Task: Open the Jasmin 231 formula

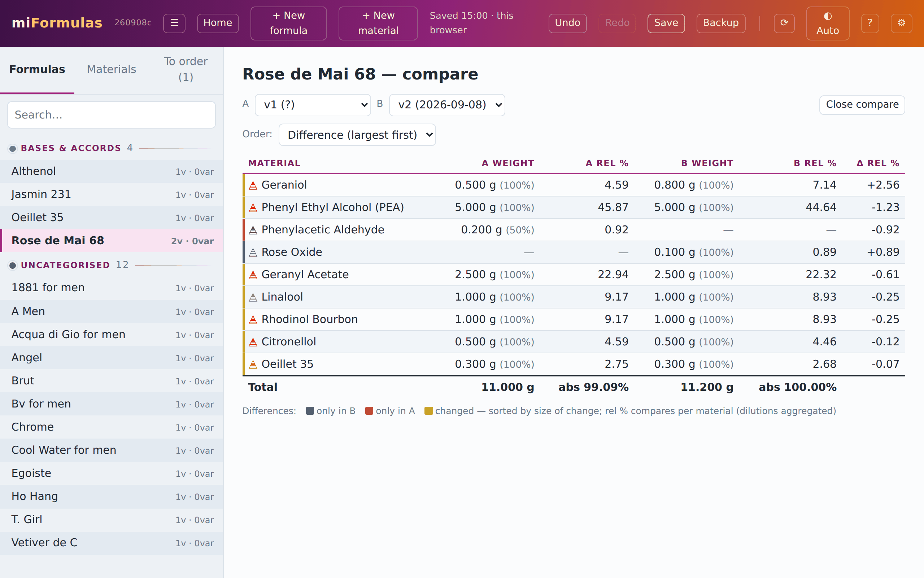Action: coord(112,195)
